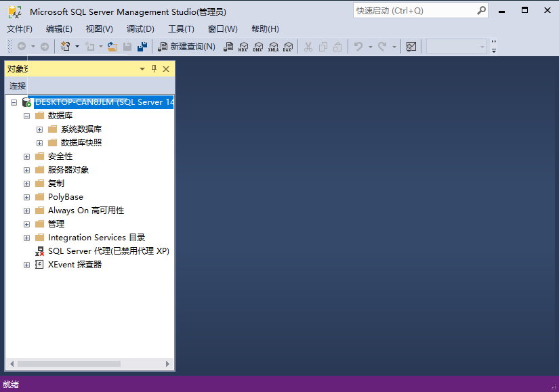Select the SQL Server 代理 tree item

pyautogui.click(x=108, y=251)
